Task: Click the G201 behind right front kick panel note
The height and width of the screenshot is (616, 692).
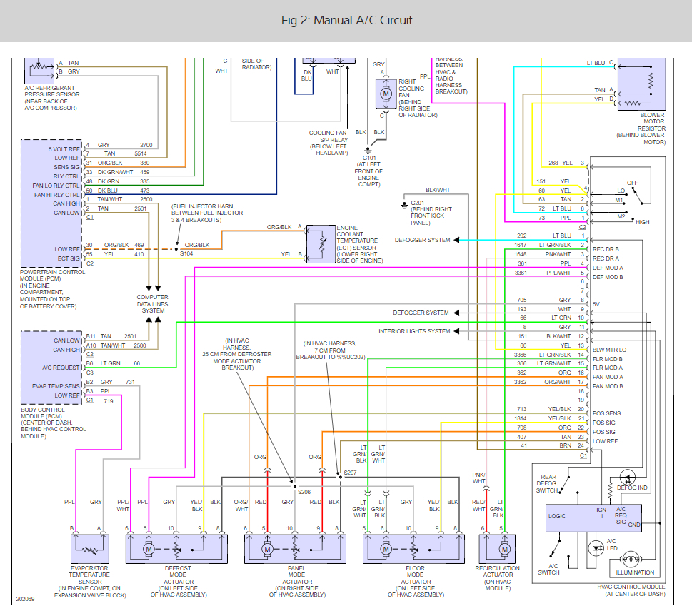Action: click(x=431, y=213)
